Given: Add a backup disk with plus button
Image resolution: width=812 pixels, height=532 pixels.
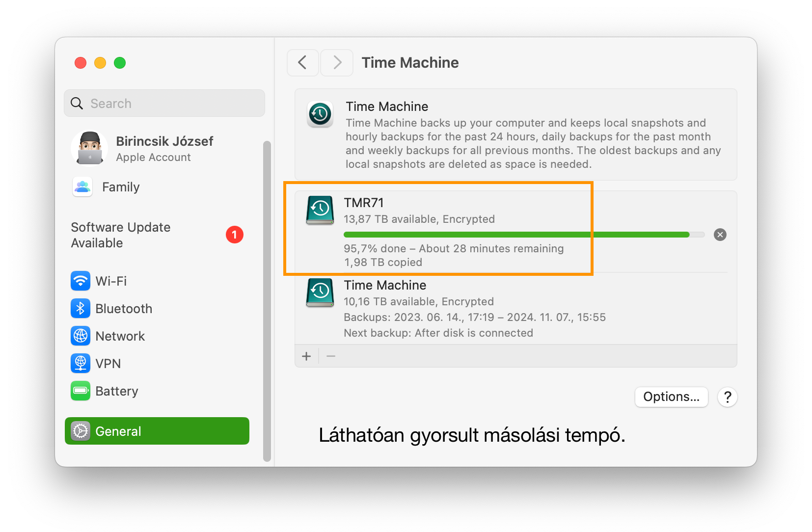Looking at the screenshot, I should pos(306,356).
